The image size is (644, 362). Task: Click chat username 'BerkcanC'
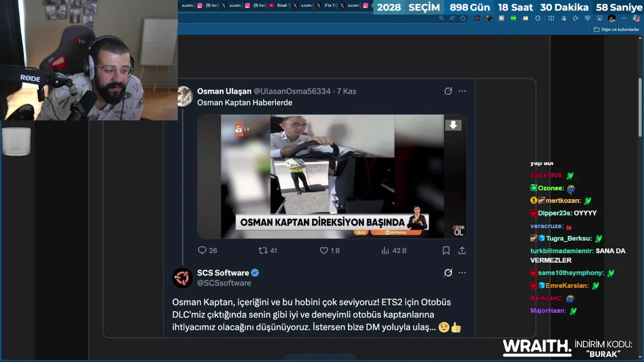(546, 298)
